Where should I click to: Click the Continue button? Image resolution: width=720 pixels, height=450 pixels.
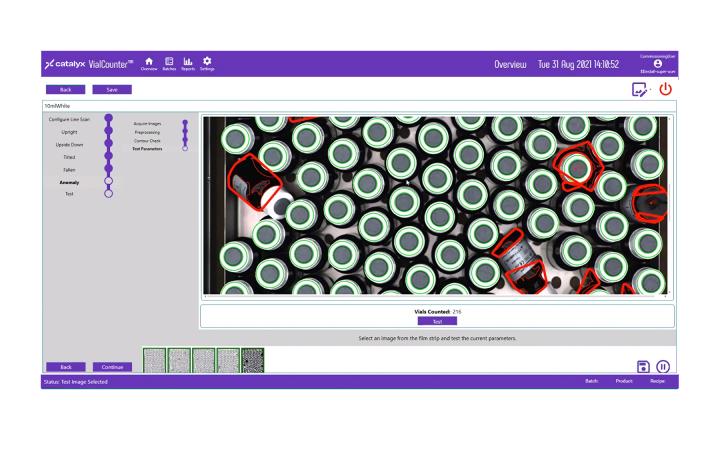pos(112,367)
